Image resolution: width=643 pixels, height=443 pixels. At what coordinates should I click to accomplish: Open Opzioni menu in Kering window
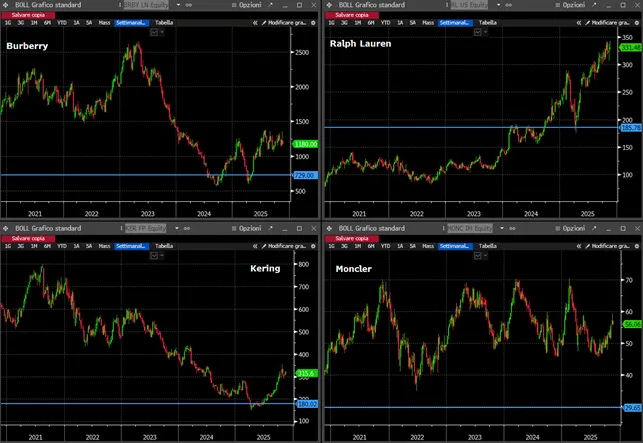pos(246,228)
